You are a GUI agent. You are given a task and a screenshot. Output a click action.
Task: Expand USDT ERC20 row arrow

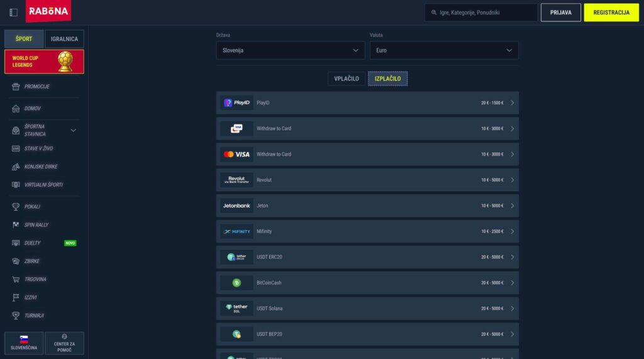(x=512, y=257)
